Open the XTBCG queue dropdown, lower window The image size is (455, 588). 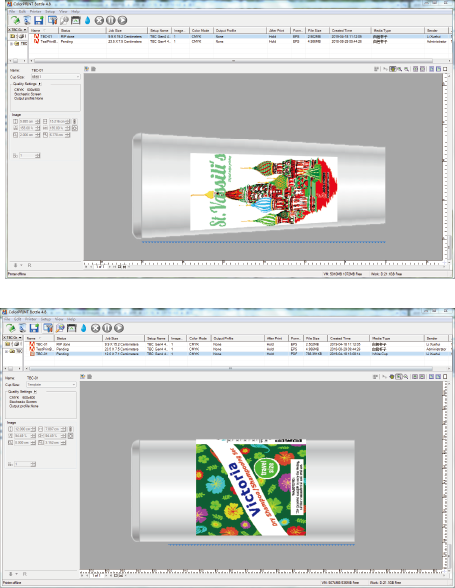pos(13,338)
